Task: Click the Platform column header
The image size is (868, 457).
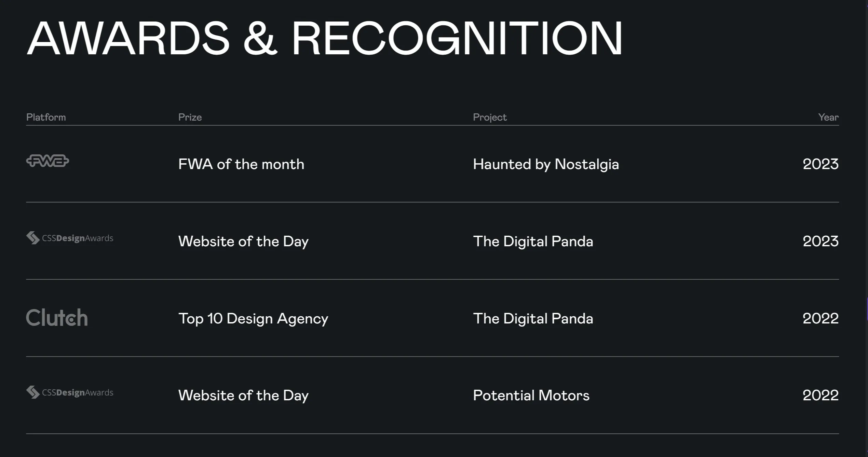Action: [46, 117]
